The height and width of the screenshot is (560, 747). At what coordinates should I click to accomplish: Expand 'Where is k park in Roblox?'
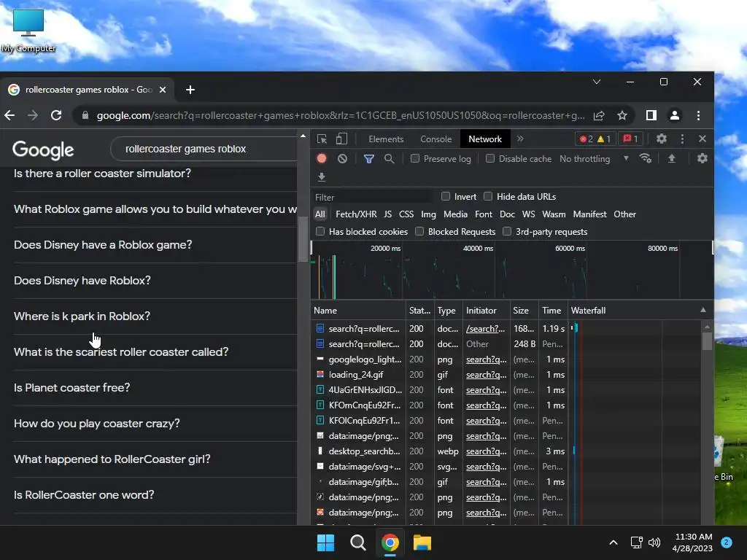pyautogui.click(x=155, y=316)
